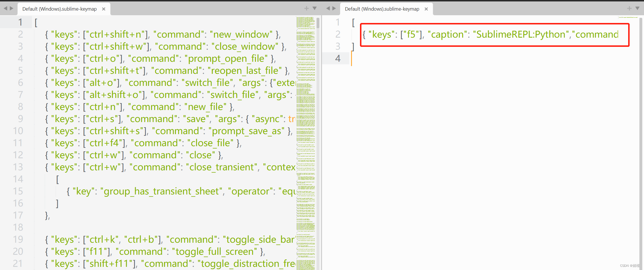Click line number 2 in right pane
Image resolution: width=644 pixels, height=270 pixels.
coord(338,34)
